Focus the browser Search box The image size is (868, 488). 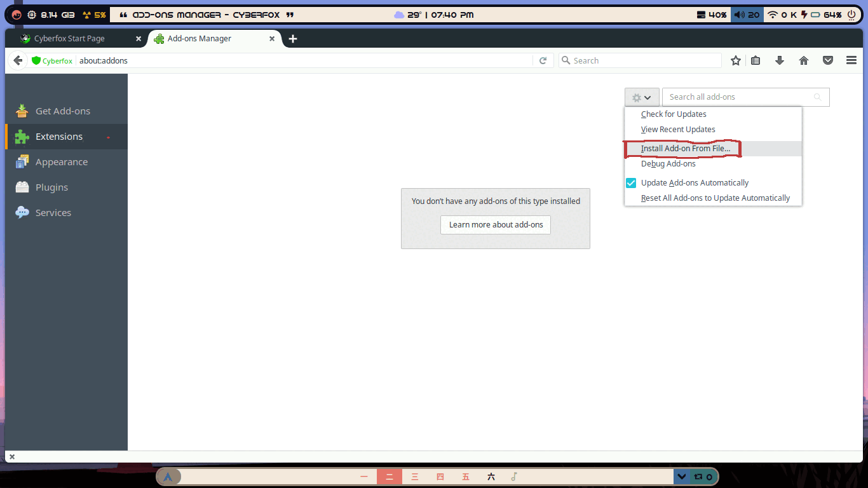click(x=640, y=60)
